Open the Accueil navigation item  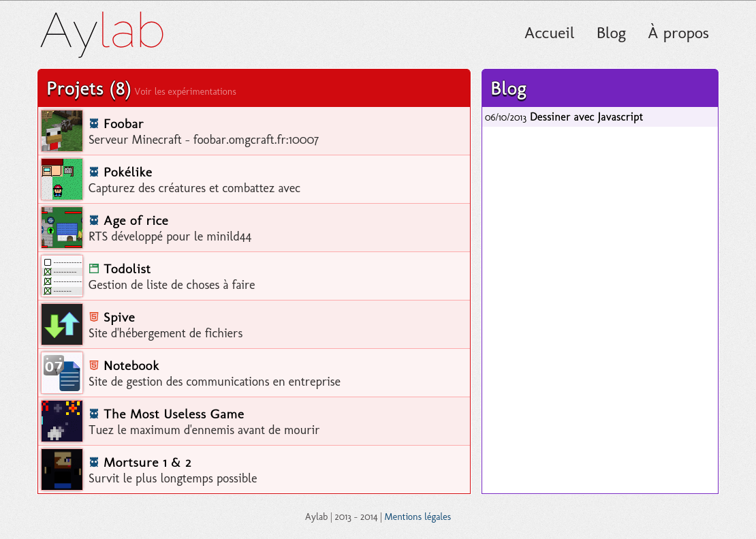(549, 33)
